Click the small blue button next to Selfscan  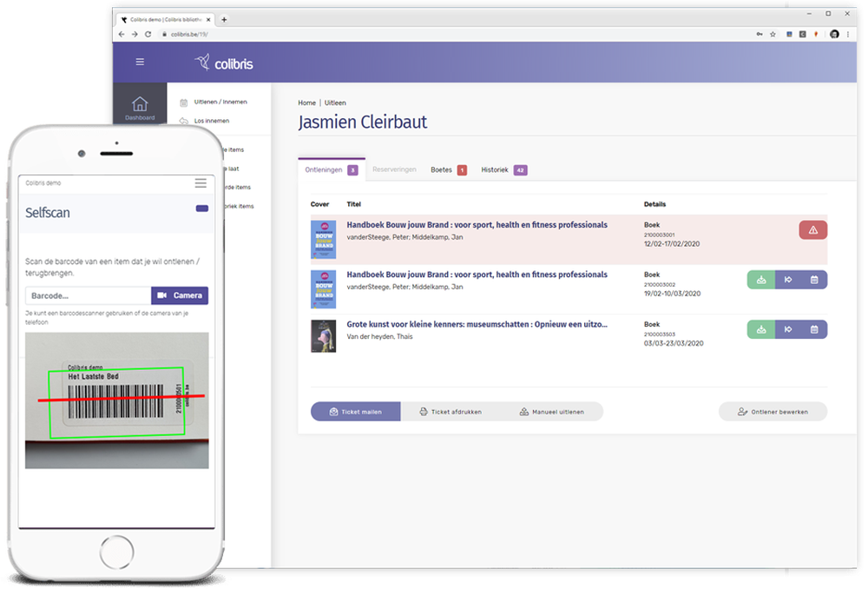coord(202,208)
